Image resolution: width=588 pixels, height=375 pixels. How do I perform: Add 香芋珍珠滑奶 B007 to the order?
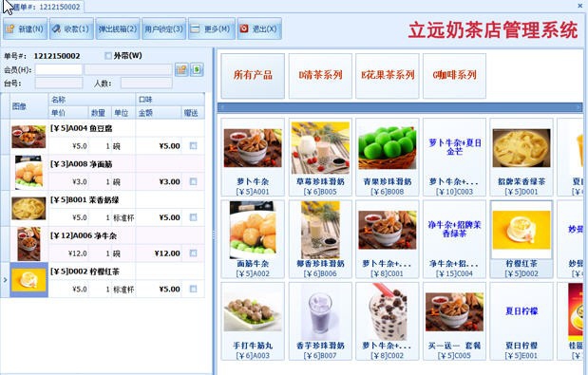pos(320,321)
